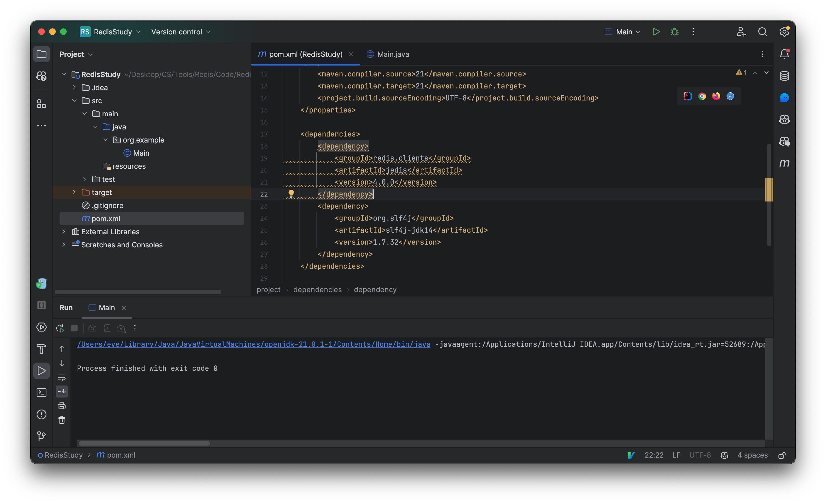The height and width of the screenshot is (504, 826).
Task: Open the Structure tool window icon
Action: (x=41, y=104)
